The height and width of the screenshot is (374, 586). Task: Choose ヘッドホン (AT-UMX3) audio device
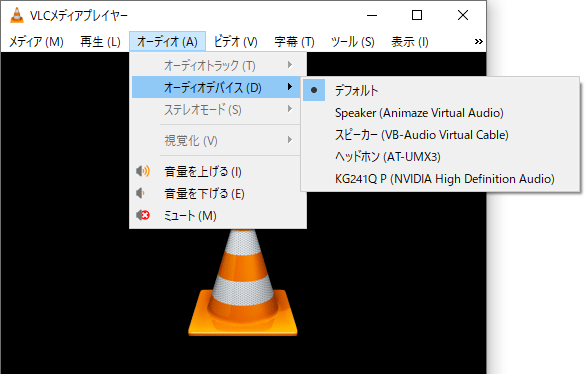(x=440, y=157)
